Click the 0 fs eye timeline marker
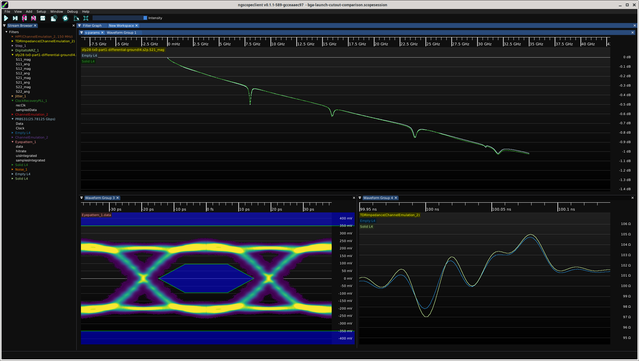The height and width of the screenshot is (361, 639). [x=210, y=209]
